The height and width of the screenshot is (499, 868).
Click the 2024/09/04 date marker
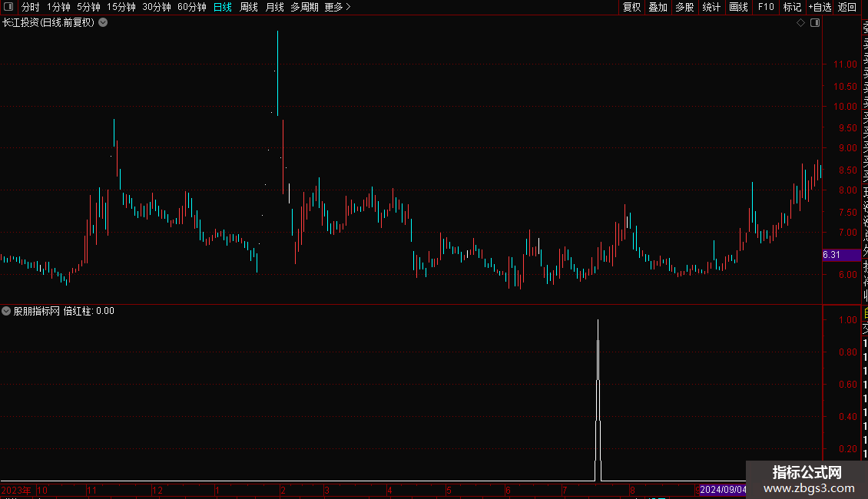[723, 490]
